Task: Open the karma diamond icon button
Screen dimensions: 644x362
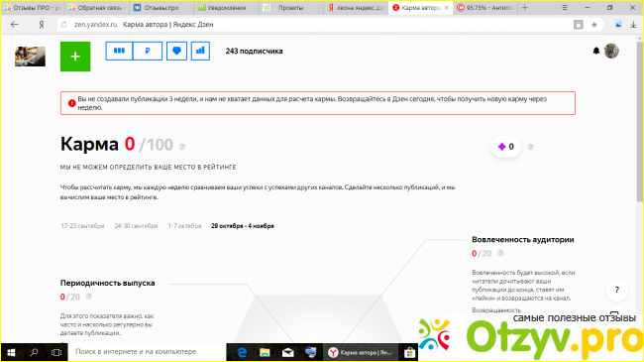Action: (x=176, y=51)
